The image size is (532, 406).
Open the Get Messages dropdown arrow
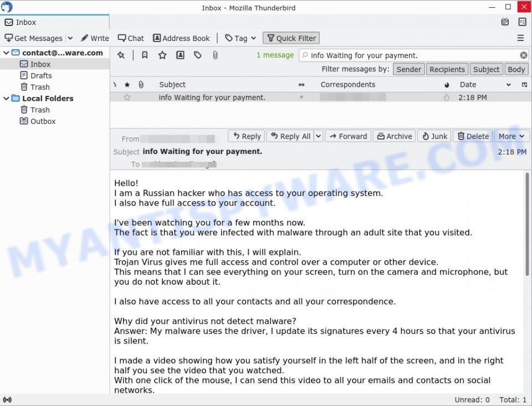(x=70, y=38)
